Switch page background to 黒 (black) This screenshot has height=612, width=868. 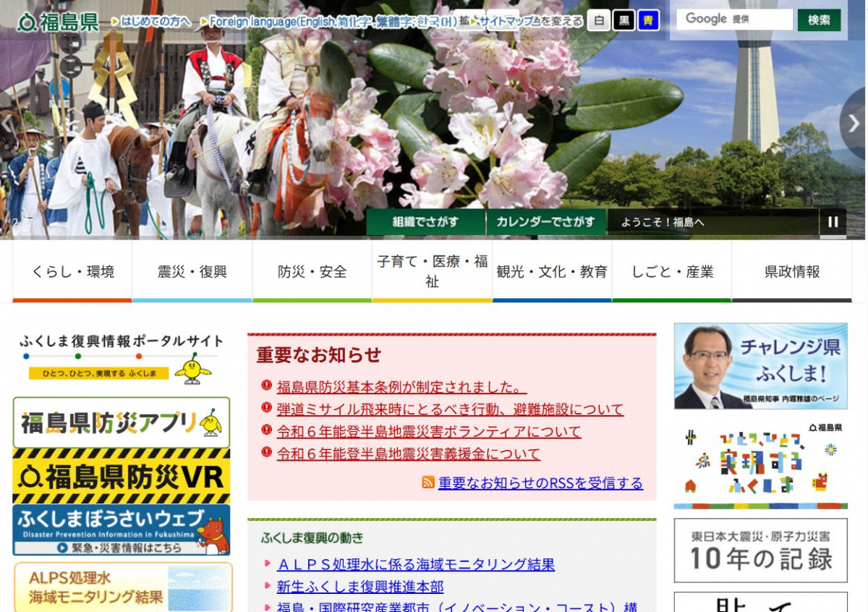tap(622, 22)
